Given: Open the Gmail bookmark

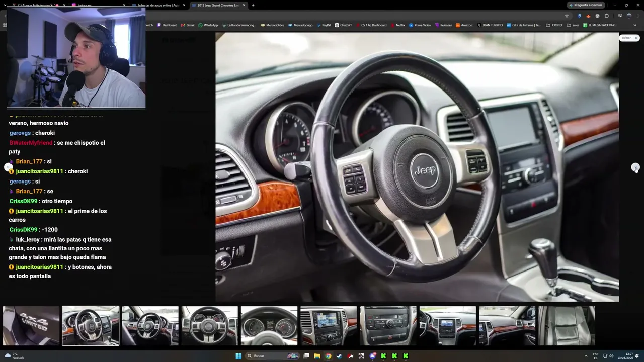Looking at the screenshot, I should coord(188,25).
